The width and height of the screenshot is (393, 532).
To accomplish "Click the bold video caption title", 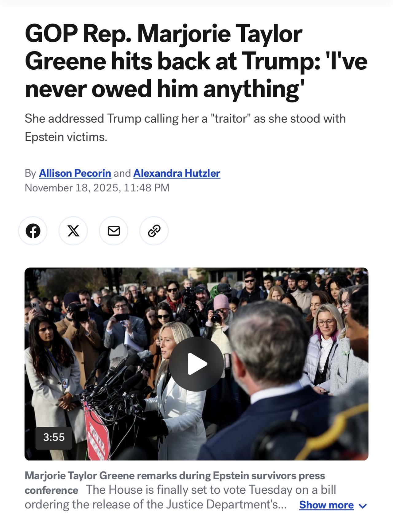I will click(x=175, y=483).
